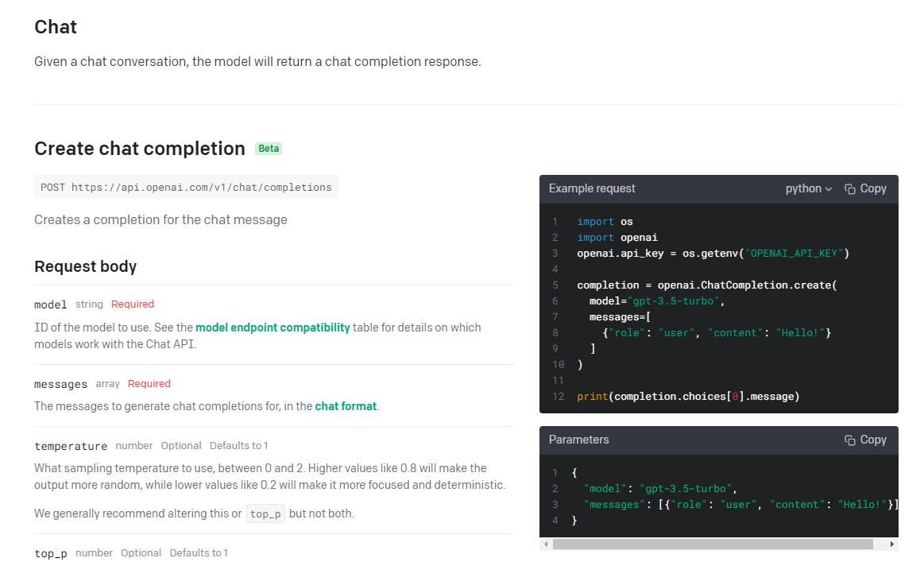Click the print(completion.choices[0].message) line

(688, 397)
